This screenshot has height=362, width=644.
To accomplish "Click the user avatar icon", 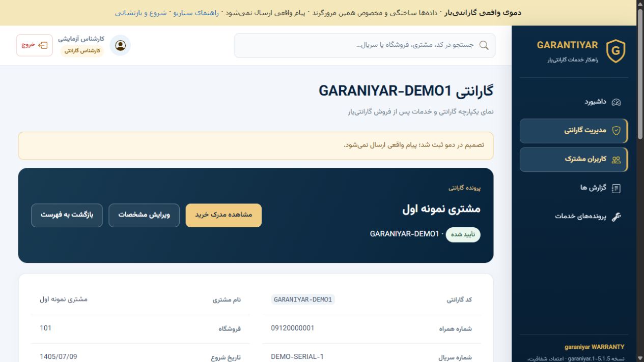I will 120,45.
